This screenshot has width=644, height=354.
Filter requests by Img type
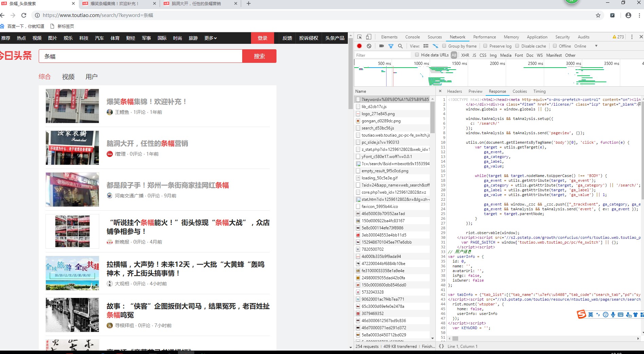(493, 55)
